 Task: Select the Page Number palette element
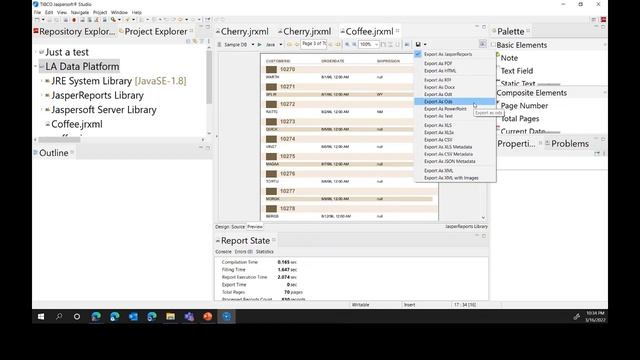click(x=524, y=106)
